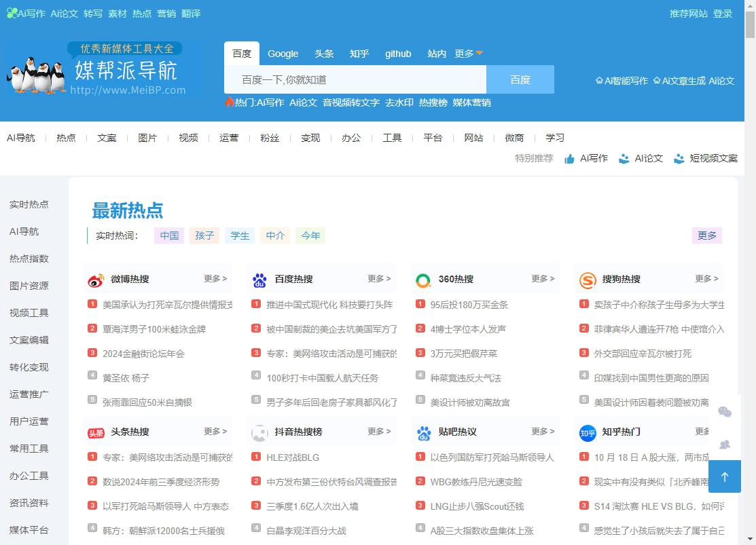Select the 站内 search tab

pos(437,54)
